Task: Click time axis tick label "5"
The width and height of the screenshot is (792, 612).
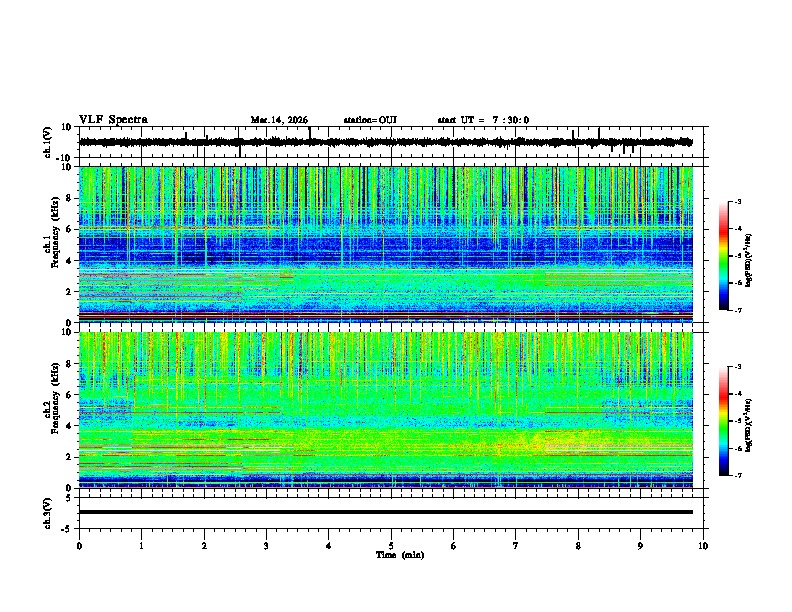Action: (x=391, y=546)
